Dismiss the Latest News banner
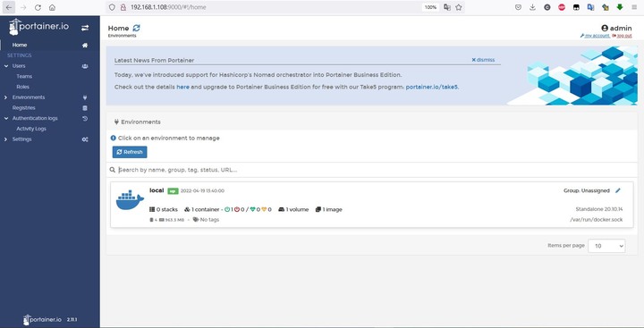The image size is (644, 328). click(483, 60)
